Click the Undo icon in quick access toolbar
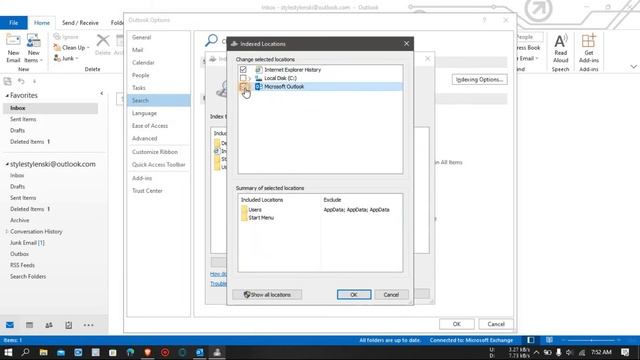640x360 pixels. pos(21,81)
